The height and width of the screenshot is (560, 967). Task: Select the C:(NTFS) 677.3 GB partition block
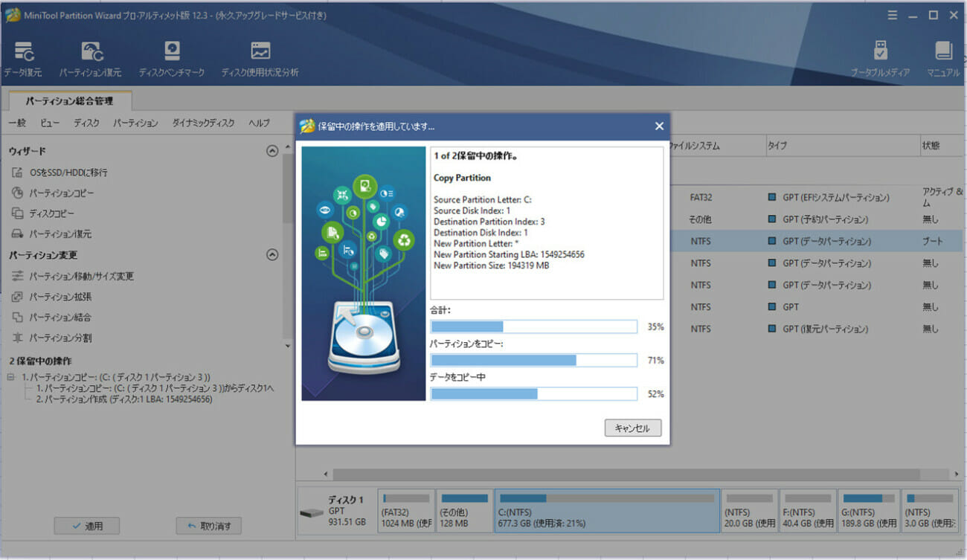click(607, 511)
